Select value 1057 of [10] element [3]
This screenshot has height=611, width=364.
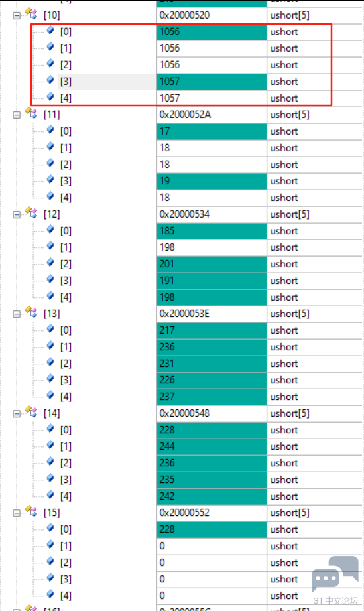[212, 82]
